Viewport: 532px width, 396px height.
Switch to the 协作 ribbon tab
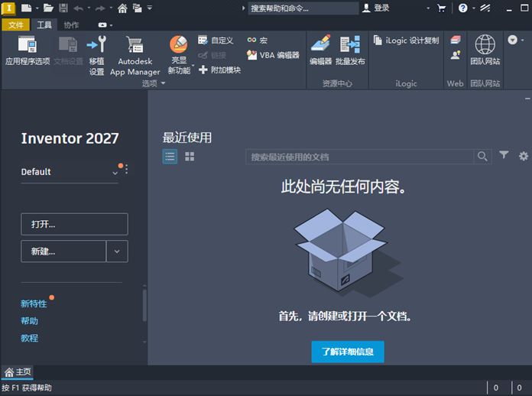[x=71, y=24]
